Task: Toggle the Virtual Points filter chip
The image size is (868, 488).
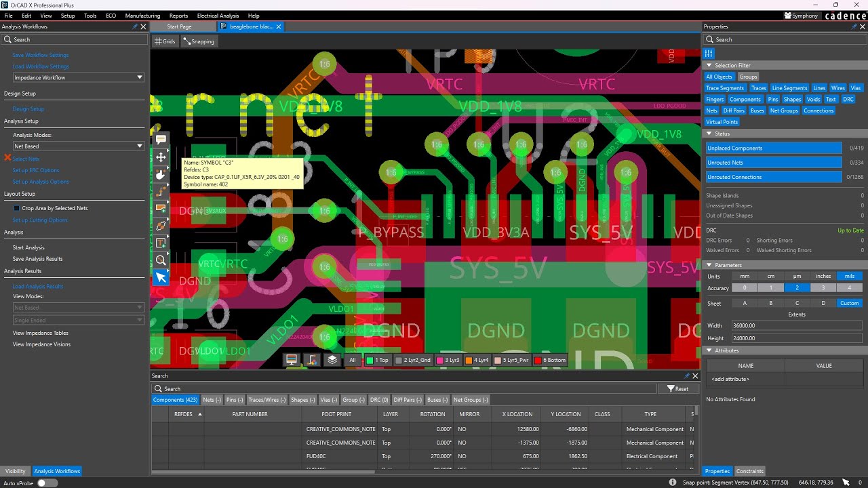Action: tap(722, 122)
